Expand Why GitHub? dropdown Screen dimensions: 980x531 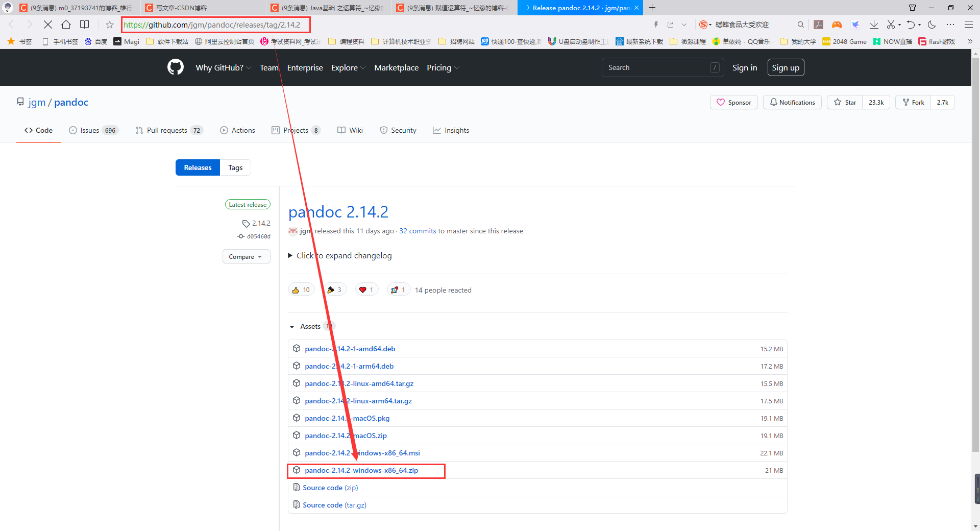pyautogui.click(x=224, y=67)
